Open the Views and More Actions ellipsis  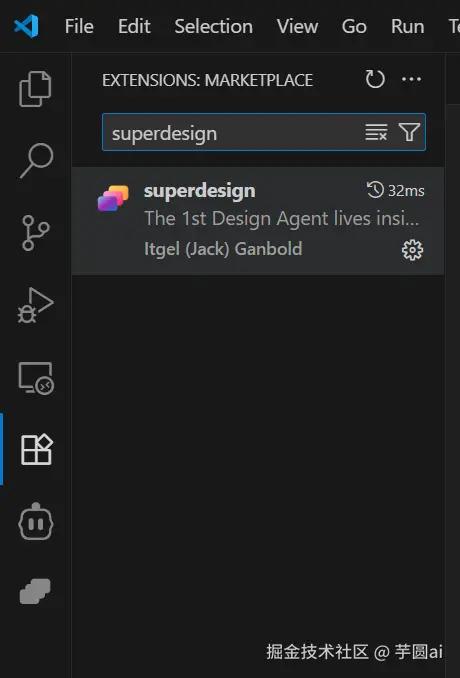411,79
